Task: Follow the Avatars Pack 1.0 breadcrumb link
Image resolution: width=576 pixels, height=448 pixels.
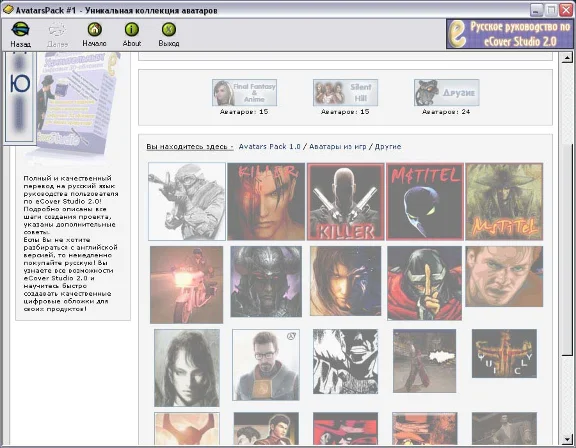Action: coord(269,147)
